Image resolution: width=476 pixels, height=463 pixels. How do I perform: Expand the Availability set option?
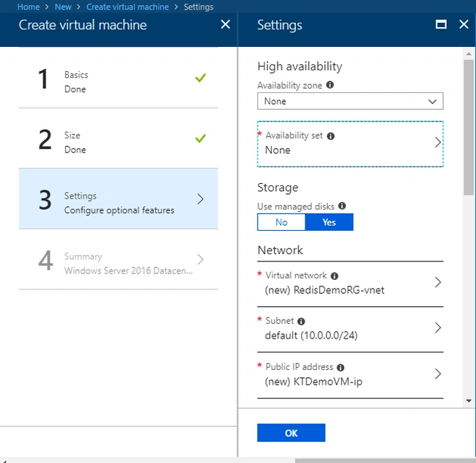[x=350, y=144]
